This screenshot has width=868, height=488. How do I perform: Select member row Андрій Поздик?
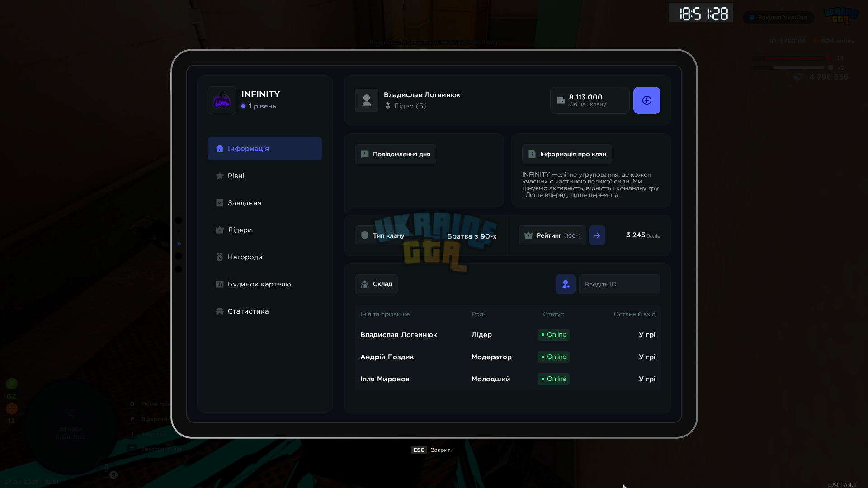coord(508,357)
